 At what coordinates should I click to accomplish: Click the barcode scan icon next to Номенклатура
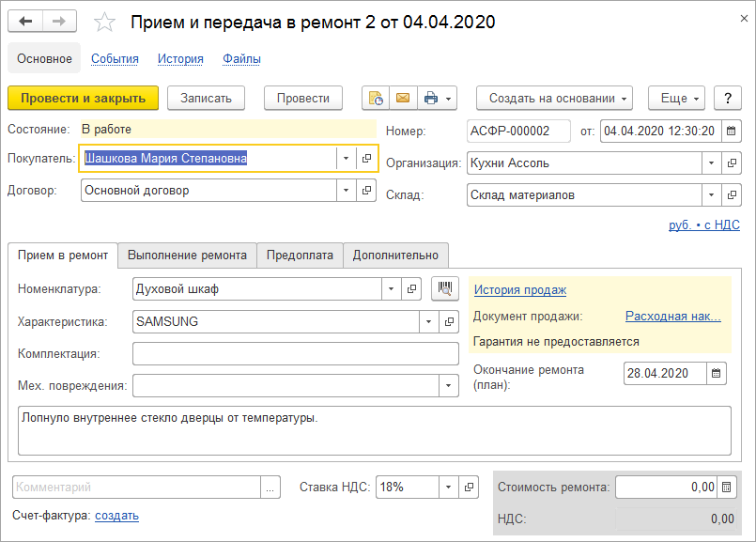[x=445, y=289]
